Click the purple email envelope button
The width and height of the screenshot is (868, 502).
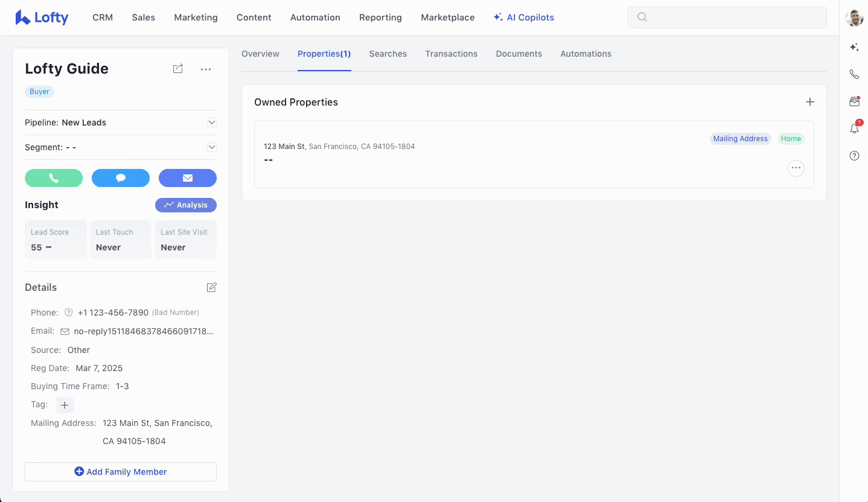tap(187, 178)
